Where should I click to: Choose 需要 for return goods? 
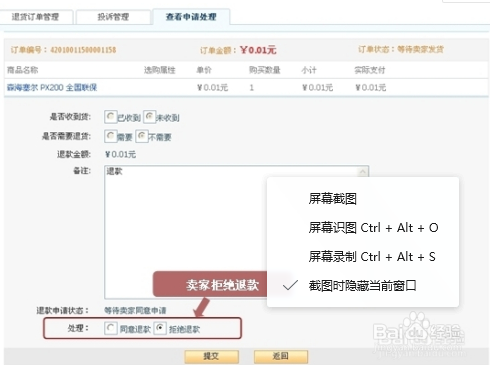(x=110, y=136)
